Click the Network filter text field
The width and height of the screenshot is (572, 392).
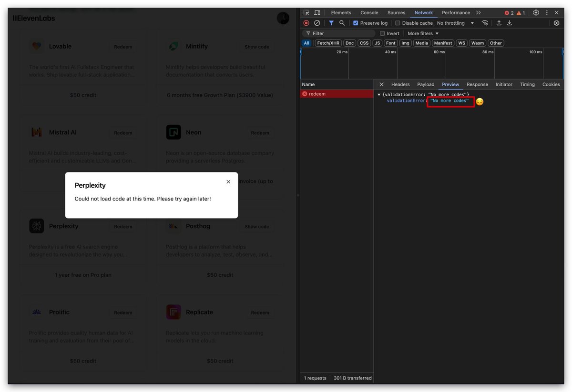(x=339, y=33)
